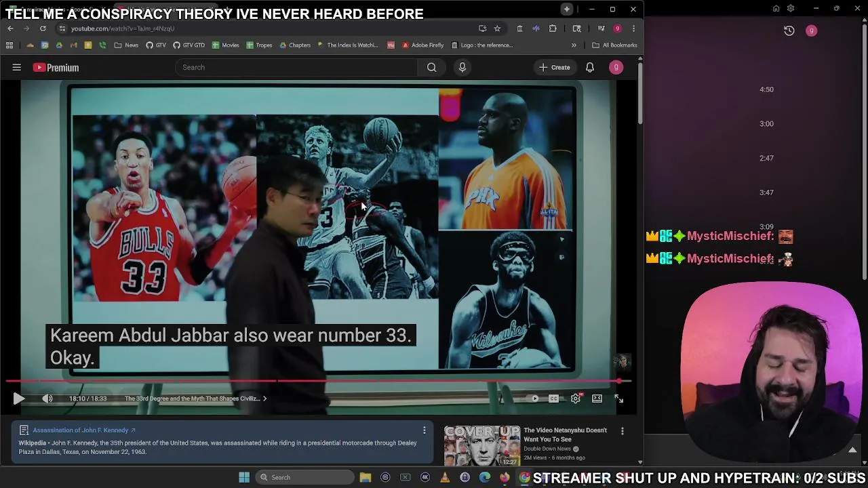Reload the page in the browser
Screen dimensions: 868x488
click(x=43, y=28)
